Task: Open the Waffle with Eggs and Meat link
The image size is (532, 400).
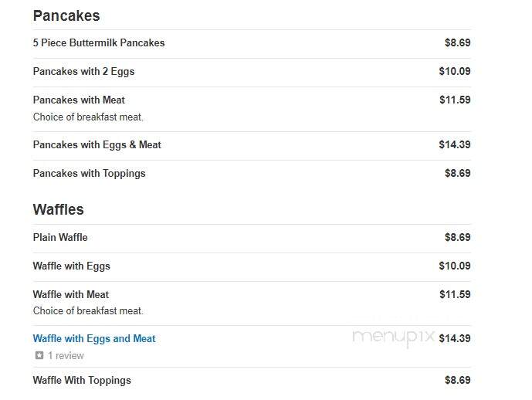Action: click(94, 338)
